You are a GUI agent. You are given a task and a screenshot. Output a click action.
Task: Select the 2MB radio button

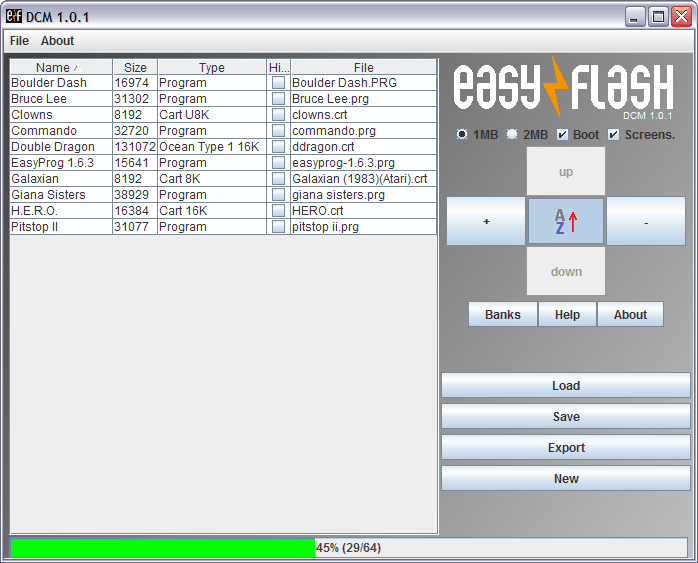click(x=512, y=134)
